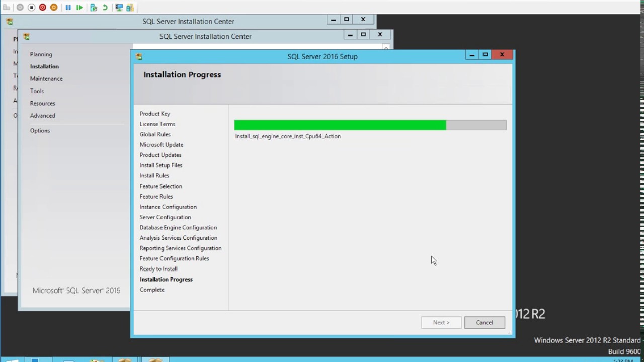Screen dimensions: 644x362
Task: Click the last toolbar icon beside monitor icon
Action: (x=130, y=8)
